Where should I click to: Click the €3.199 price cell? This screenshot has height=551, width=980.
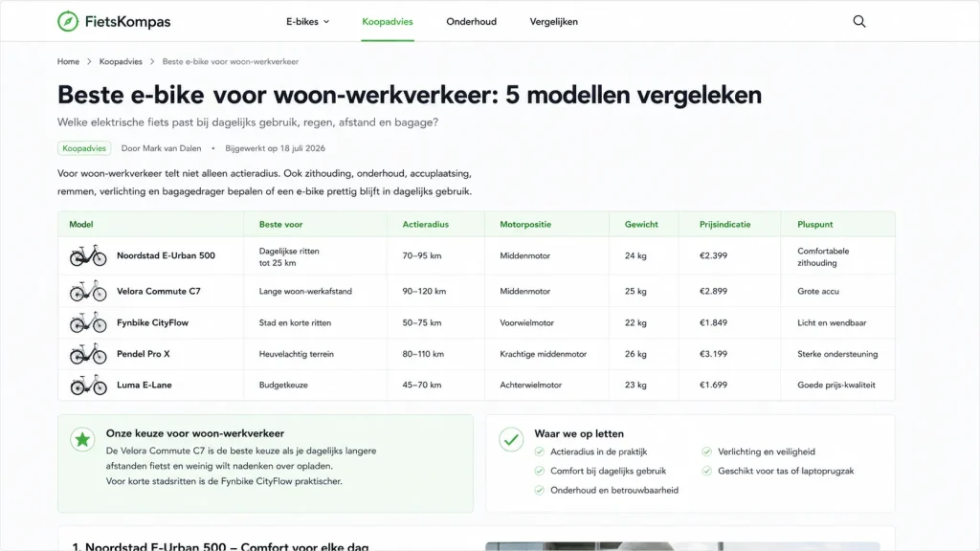point(713,354)
